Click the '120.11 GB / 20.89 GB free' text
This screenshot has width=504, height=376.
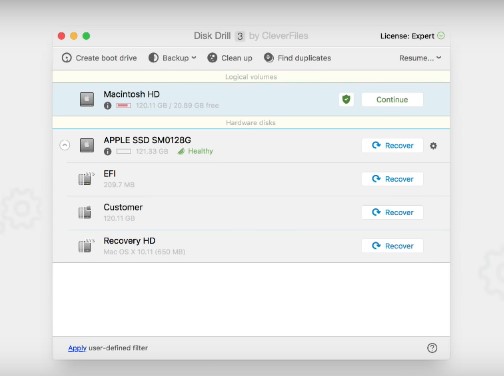coord(177,106)
